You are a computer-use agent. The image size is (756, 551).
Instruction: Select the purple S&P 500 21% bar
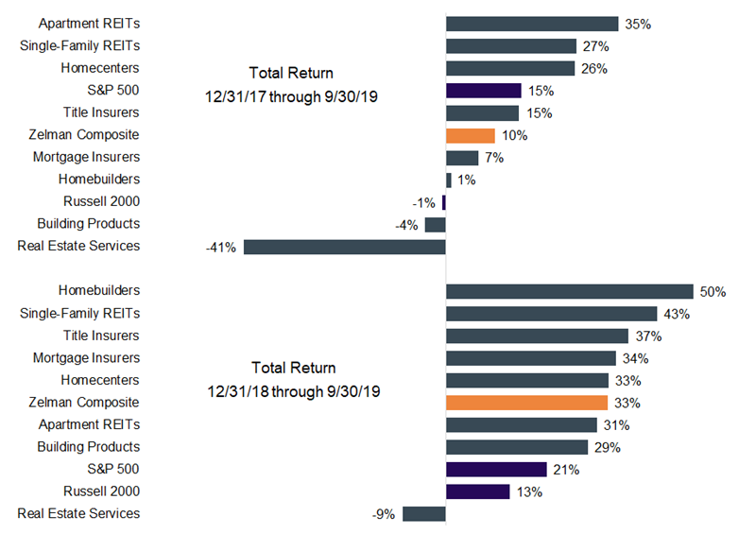(x=496, y=470)
